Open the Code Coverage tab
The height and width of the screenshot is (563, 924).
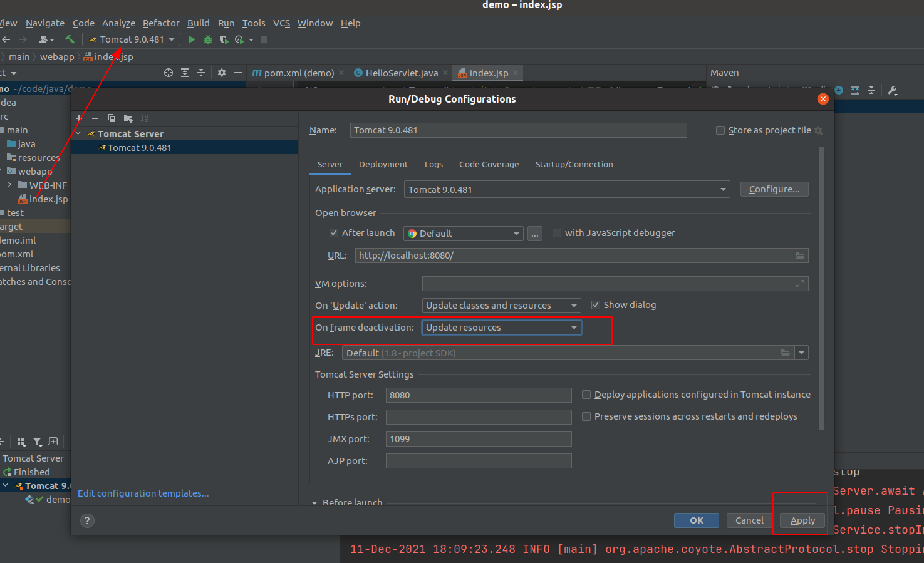[x=489, y=164]
